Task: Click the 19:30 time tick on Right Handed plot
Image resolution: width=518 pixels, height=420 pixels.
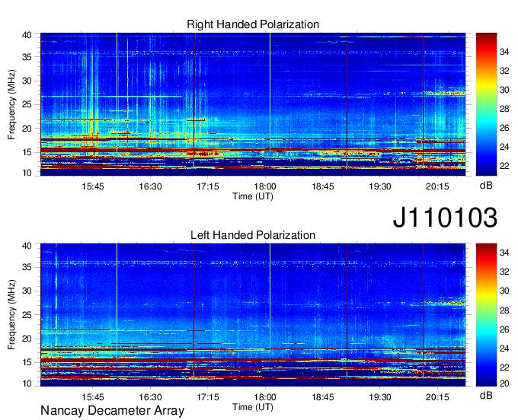Action: tap(380, 186)
